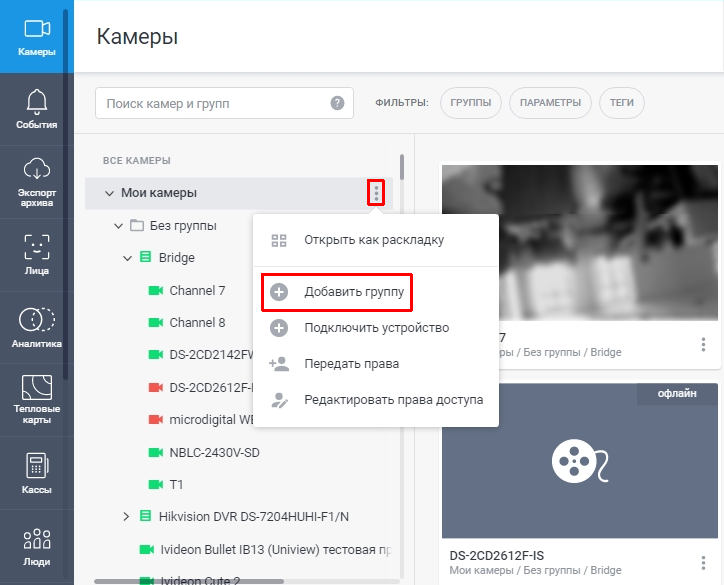Viewport: 724px width, 585px height.
Task: Click the green camera icon of T1
Action: (156, 484)
